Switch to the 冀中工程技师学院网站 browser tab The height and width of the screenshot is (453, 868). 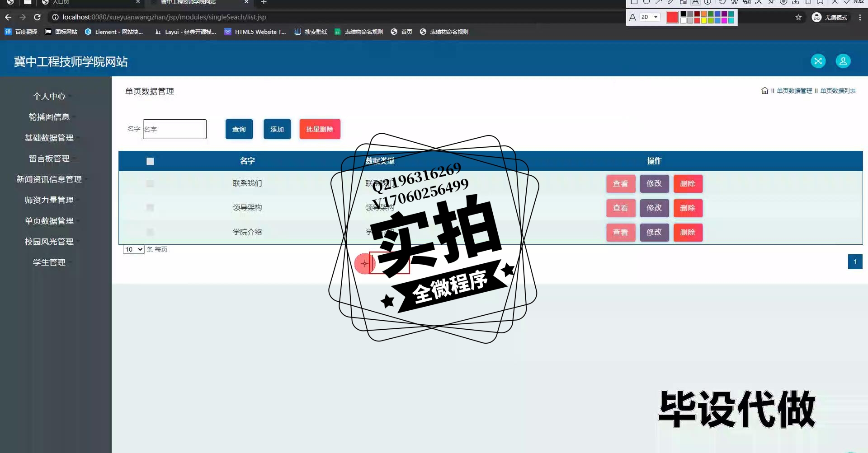[199, 2]
